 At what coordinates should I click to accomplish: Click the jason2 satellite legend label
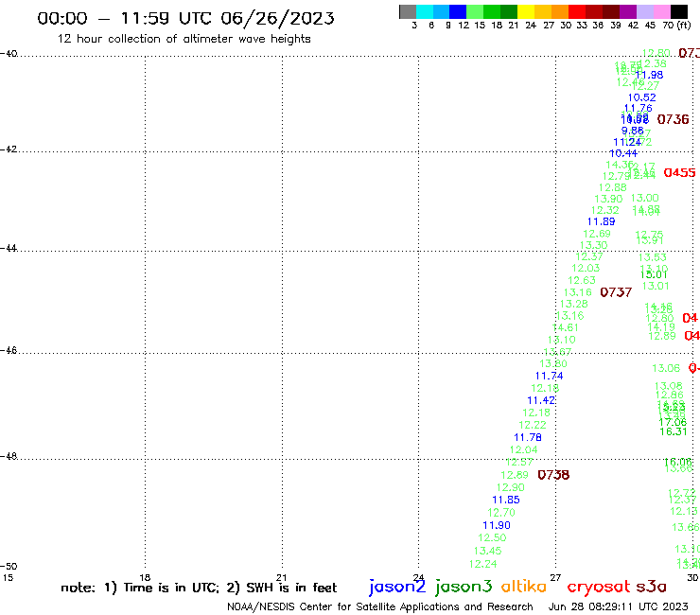[x=397, y=587]
